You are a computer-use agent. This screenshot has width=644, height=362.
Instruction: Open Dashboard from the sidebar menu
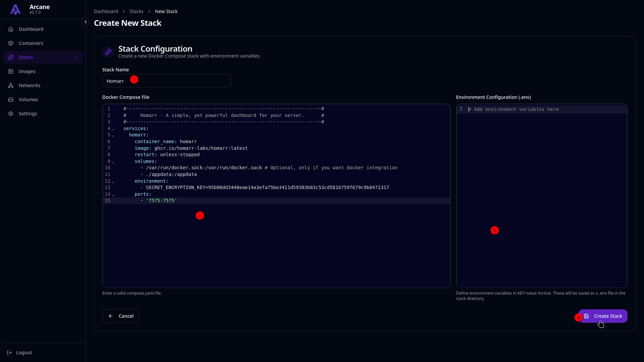coord(43,29)
